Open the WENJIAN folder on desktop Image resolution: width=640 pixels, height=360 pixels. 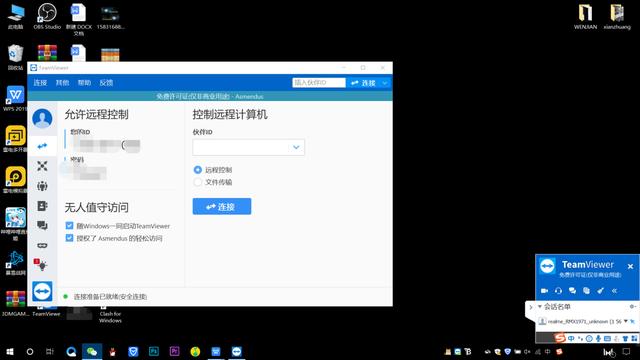point(585,16)
